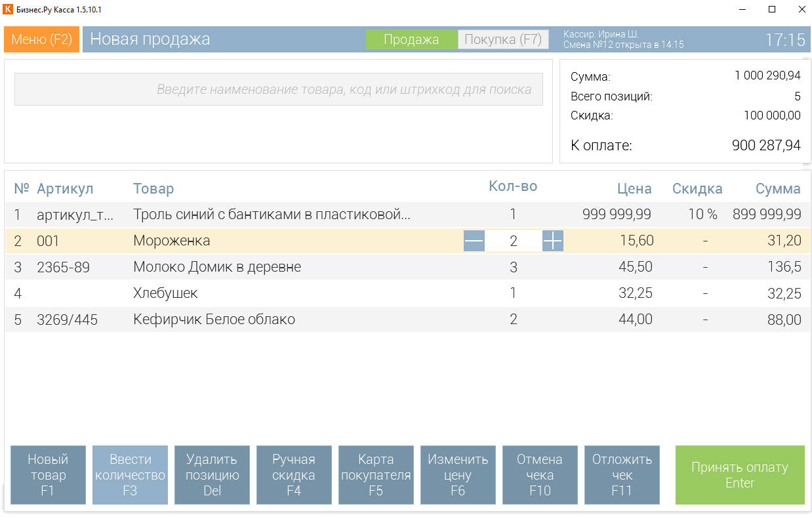Click the quantity field of Мороженка row
812x517 pixels.
pos(514,241)
